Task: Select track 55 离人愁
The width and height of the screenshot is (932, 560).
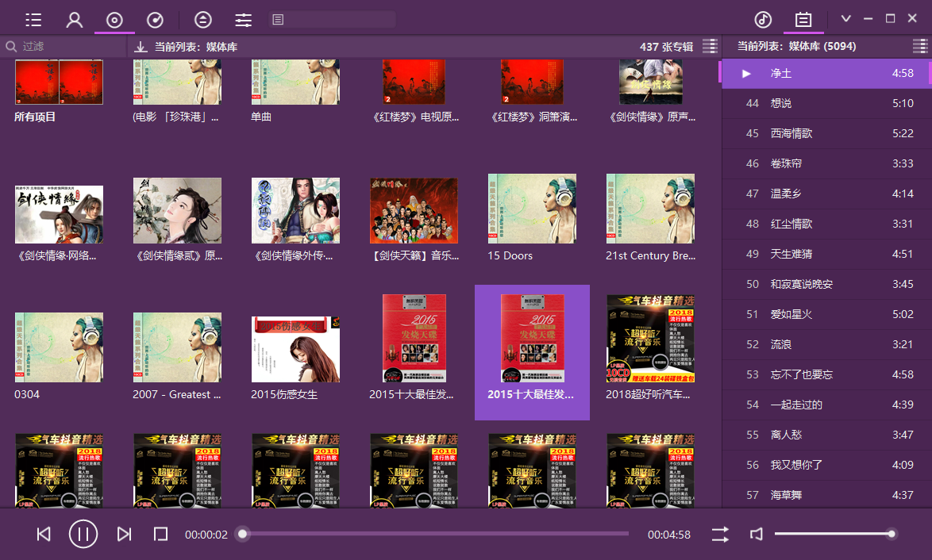Action: (x=826, y=435)
